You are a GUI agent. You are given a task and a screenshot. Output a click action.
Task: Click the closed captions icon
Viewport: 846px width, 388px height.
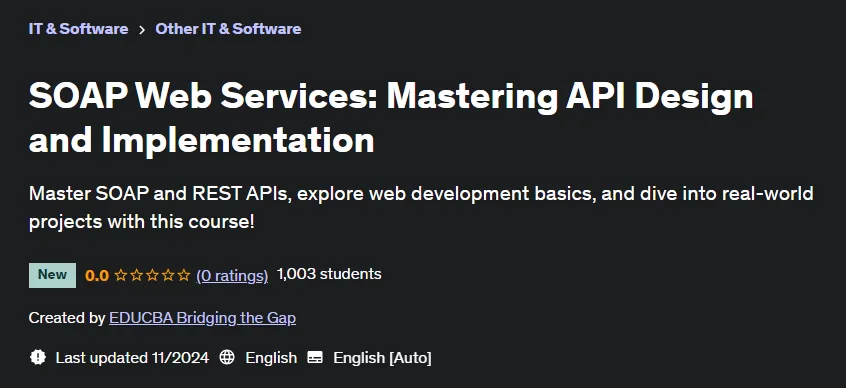(x=315, y=357)
